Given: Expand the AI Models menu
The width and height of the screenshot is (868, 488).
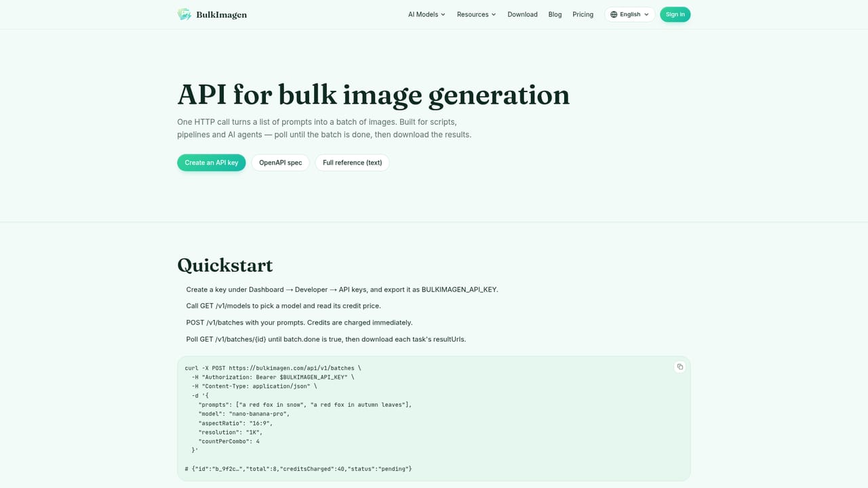Looking at the screenshot, I should click(x=427, y=14).
